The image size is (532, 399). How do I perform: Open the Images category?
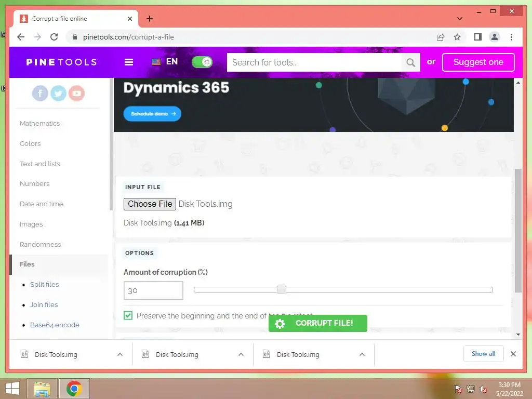[x=31, y=224]
